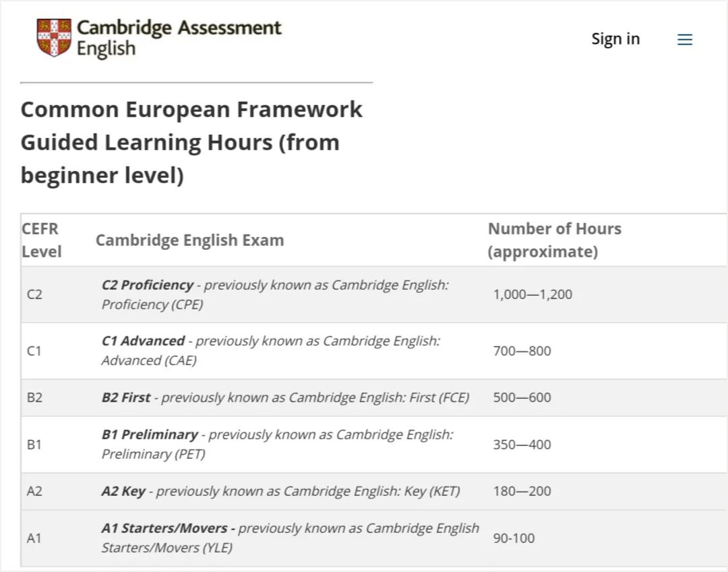Click the A2 Key exam name

pyautogui.click(x=123, y=491)
